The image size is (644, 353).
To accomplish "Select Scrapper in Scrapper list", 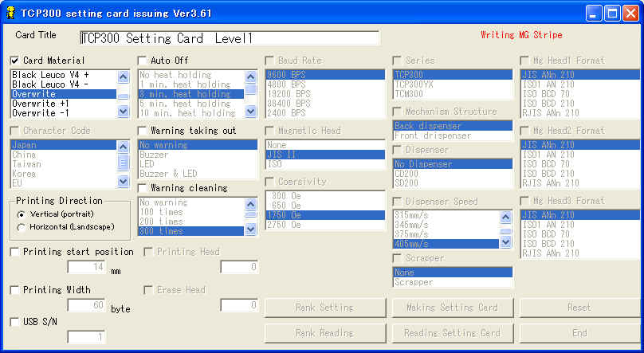I will click(x=453, y=282).
